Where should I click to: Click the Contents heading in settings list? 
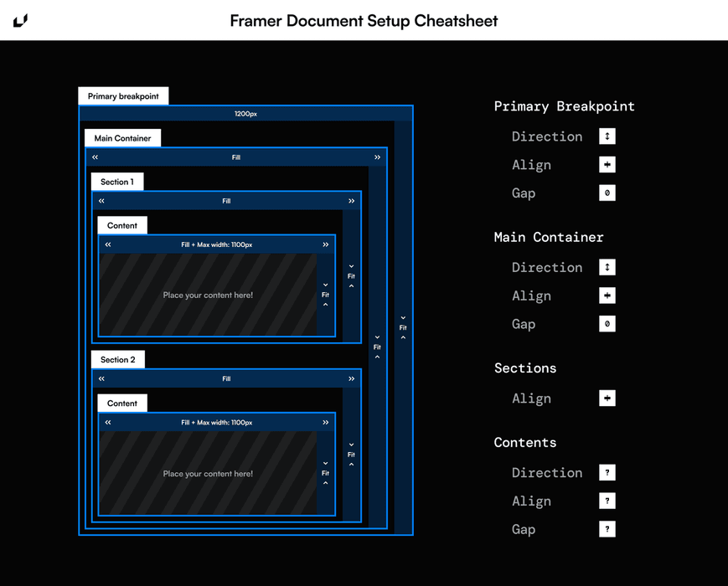(525, 442)
